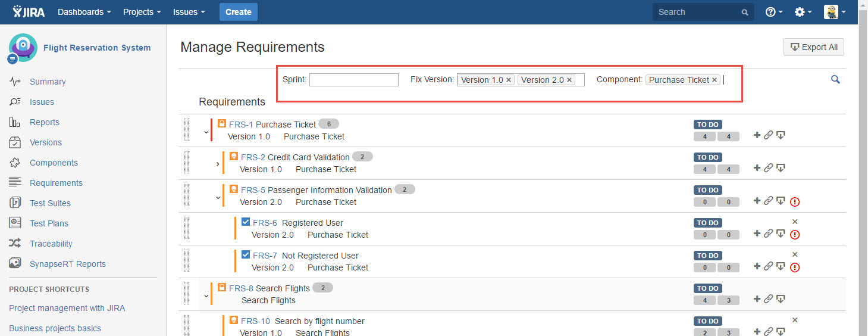This screenshot has height=336, width=868.
Task: Remove Version 1.0 from Fix Version filter
Action: point(509,80)
